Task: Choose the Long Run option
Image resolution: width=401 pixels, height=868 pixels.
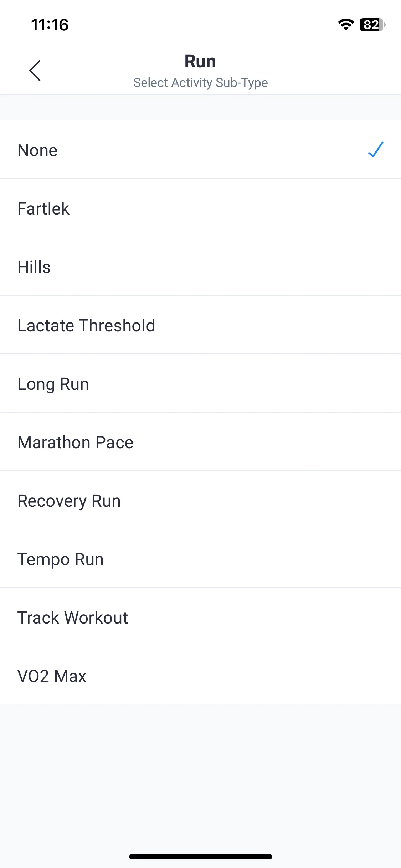Action: [x=200, y=383]
